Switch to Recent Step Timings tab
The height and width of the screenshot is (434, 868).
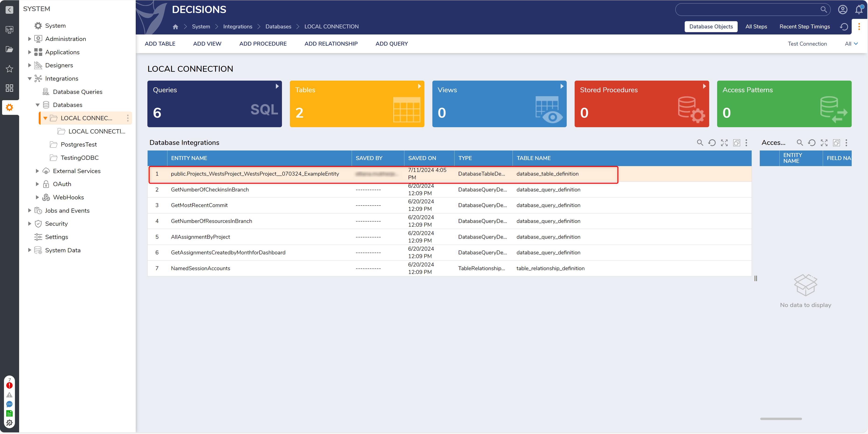804,27
